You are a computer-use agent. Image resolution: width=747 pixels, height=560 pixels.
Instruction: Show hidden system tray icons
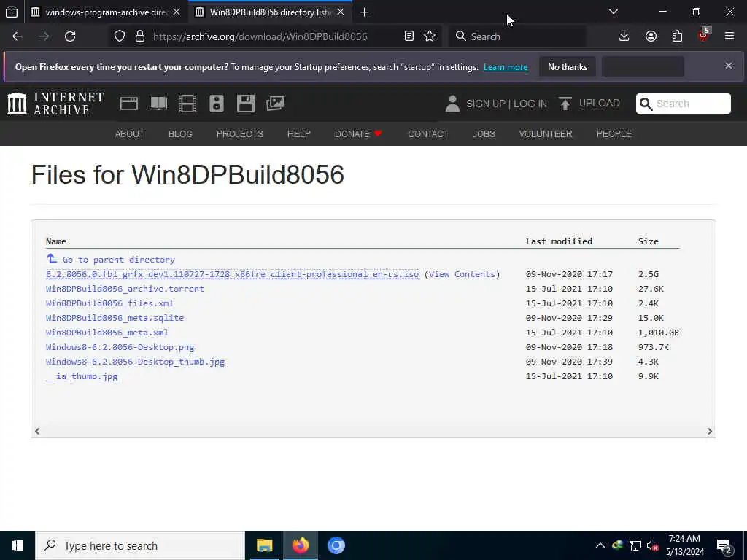[x=600, y=545]
